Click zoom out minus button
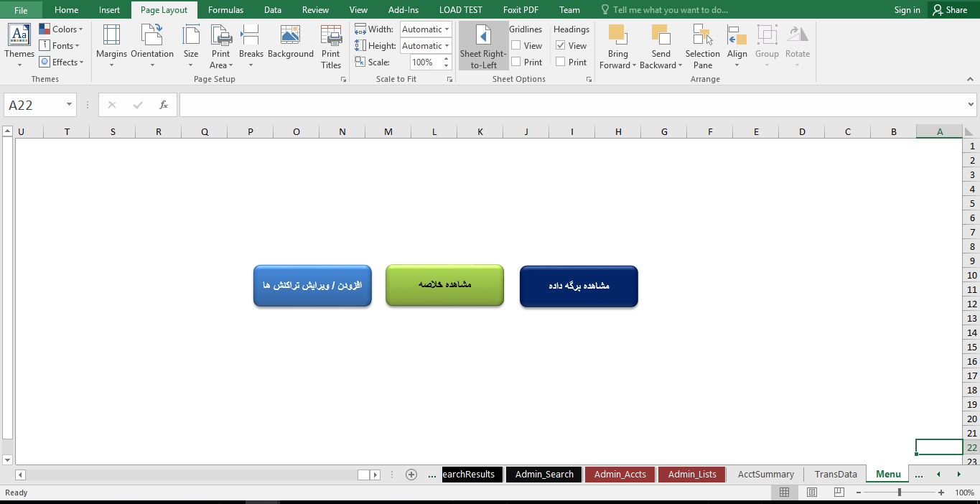Image resolution: width=980 pixels, height=504 pixels. coord(859,493)
